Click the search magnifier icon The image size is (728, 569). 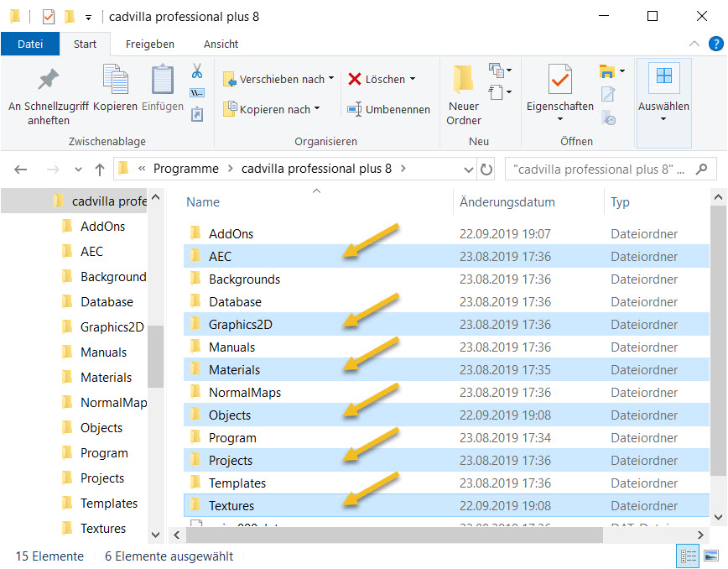(701, 169)
